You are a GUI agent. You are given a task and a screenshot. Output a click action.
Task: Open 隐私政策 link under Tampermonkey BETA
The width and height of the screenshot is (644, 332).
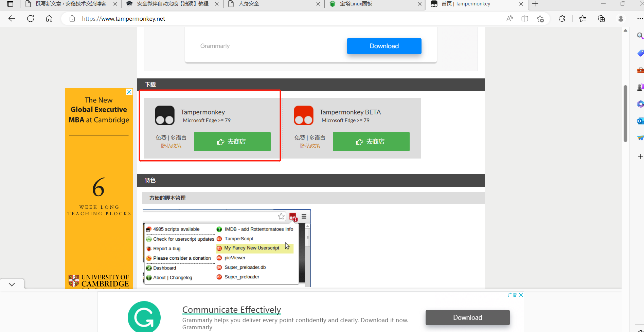pyautogui.click(x=310, y=146)
